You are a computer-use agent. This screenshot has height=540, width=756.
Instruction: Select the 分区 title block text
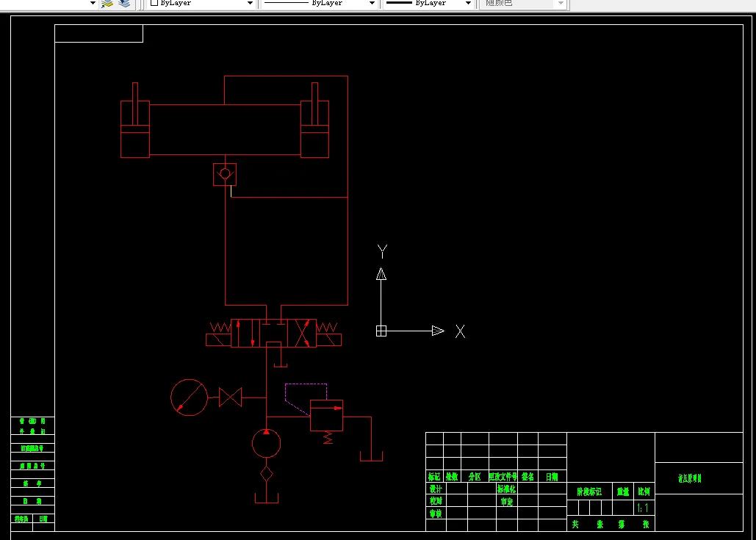(x=475, y=477)
